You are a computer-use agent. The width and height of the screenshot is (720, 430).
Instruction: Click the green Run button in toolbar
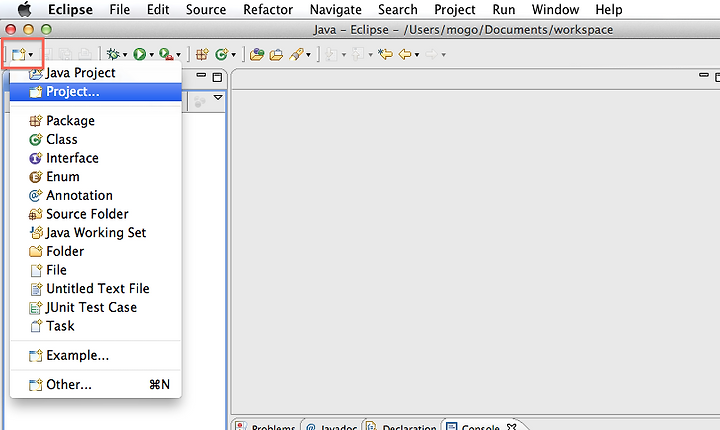[140, 54]
